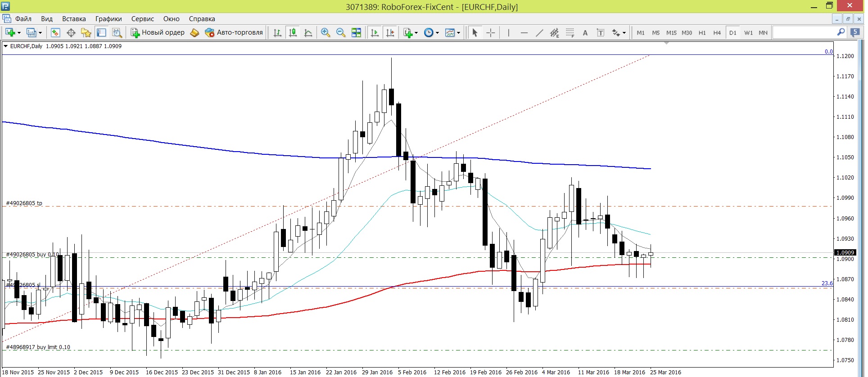Select the Horizontal Line drawing tool
Screen dimensions: 868x377
pos(524,32)
